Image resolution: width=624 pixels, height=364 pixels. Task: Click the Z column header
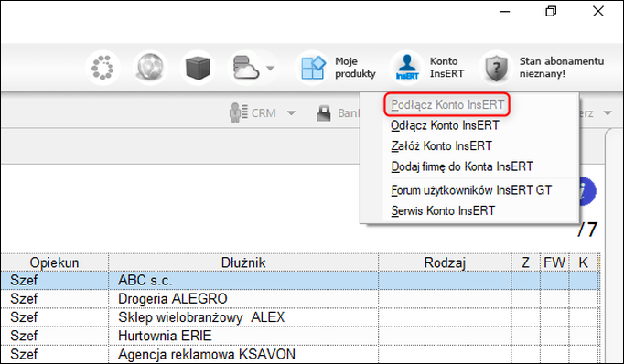525,262
